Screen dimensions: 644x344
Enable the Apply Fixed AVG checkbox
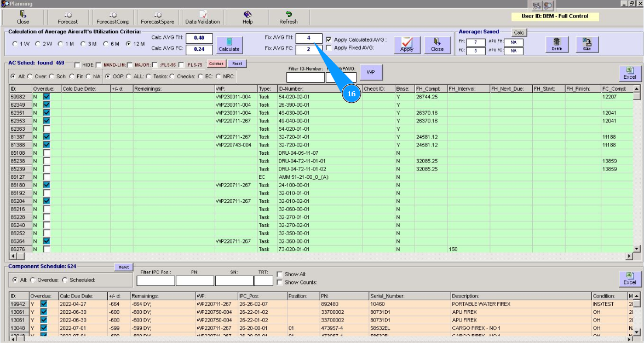coord(329,48)
